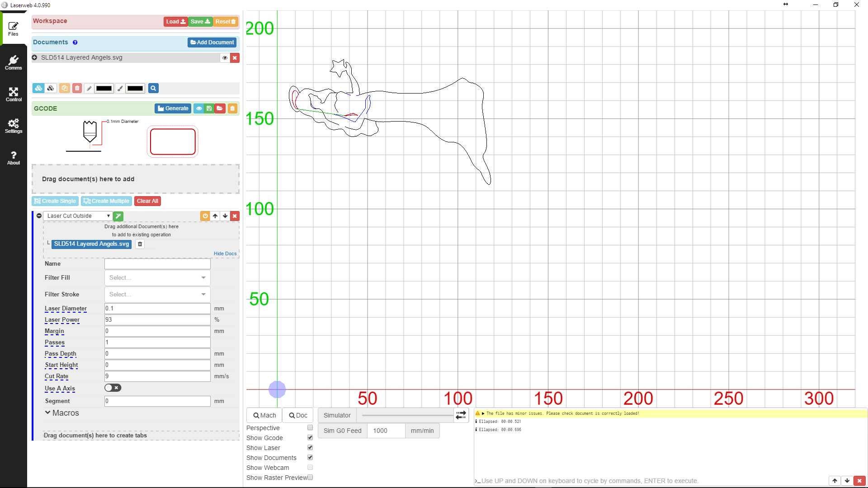The image size is (868, 488).
Task: Click the Laser Power input field
Action: [x=157, y=320]
